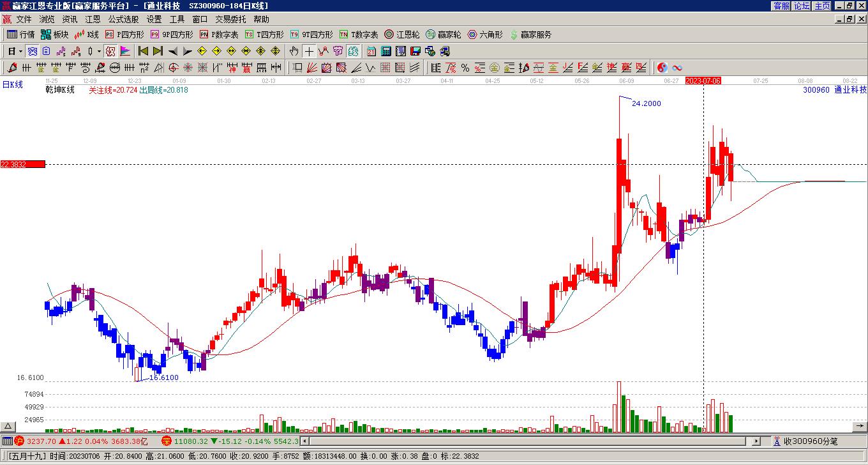The width and height of the screenshot is (868, 465).
Task: Toggle the red flag indicator icon
Action: pos(125,51)
